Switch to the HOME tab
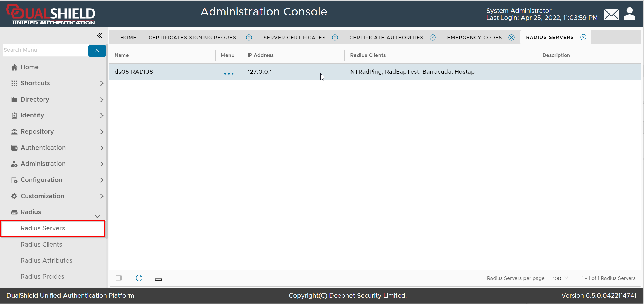Screen dimensions: 644x304 click(x=128, y=38)
